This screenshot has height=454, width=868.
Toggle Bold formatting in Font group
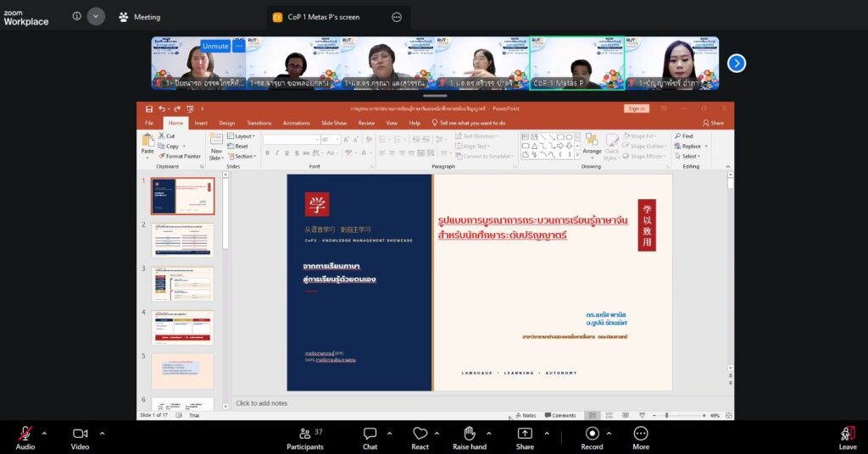pyautogui.click(x=267, y=153)
